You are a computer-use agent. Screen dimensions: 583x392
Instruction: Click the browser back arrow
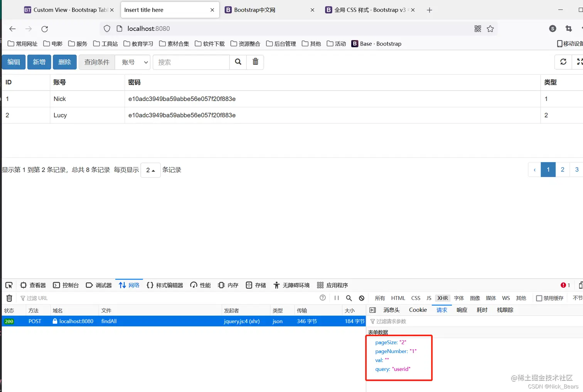pyautogui.click(x=12, y=29)
